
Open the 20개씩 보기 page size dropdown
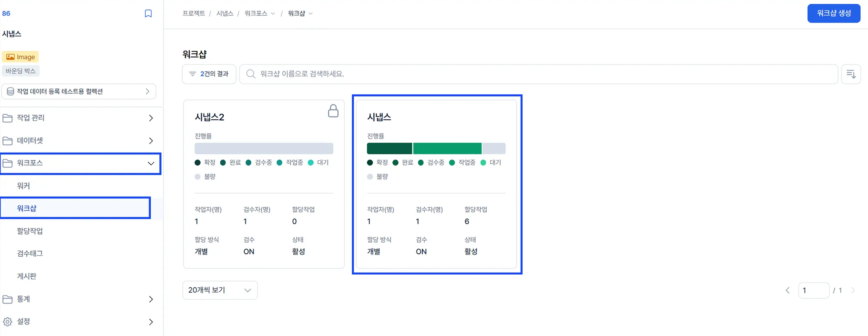[220, 290]
